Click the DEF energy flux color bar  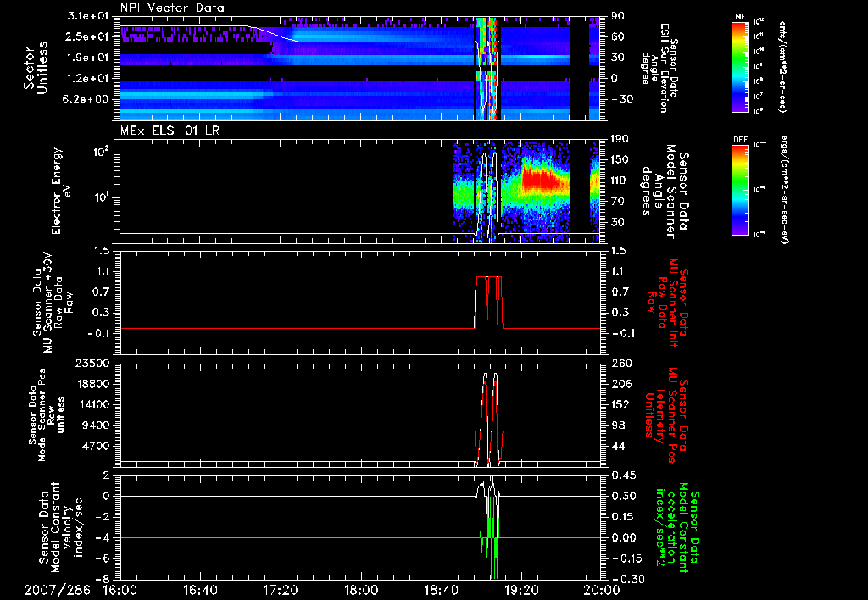[x=741, y=189]
